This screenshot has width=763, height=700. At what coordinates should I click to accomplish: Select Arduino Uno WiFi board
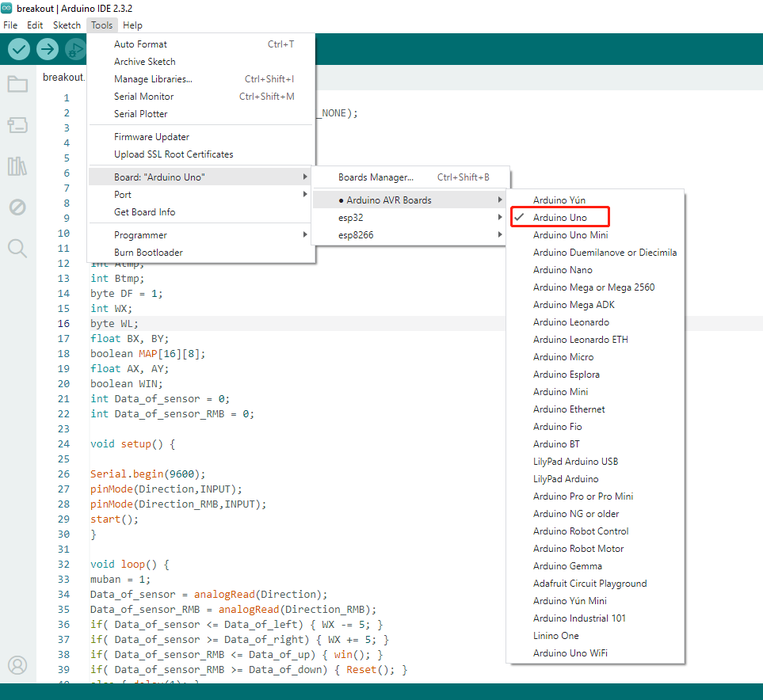[595, 654]
